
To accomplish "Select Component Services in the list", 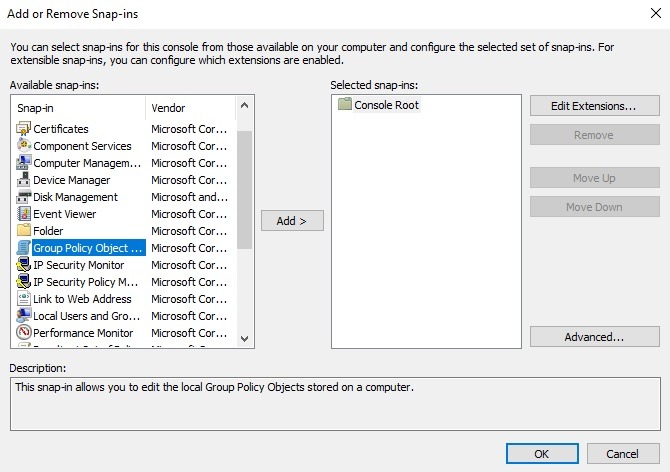I will point(82,146).
